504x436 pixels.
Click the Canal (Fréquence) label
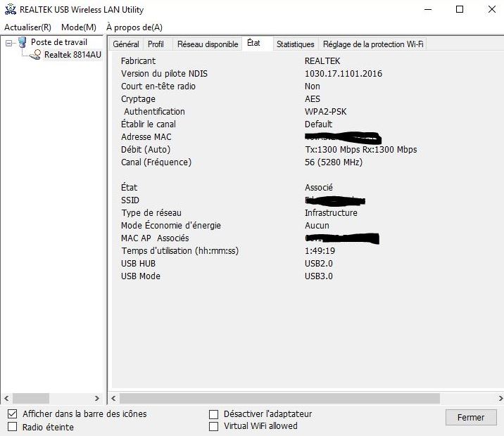pyautogui.click(x=156, y=162)
